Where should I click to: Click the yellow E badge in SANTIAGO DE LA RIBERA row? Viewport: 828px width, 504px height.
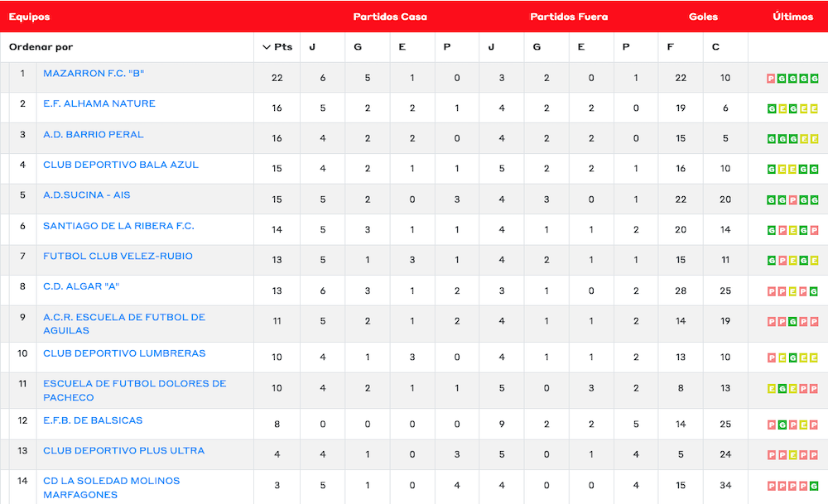792,231
